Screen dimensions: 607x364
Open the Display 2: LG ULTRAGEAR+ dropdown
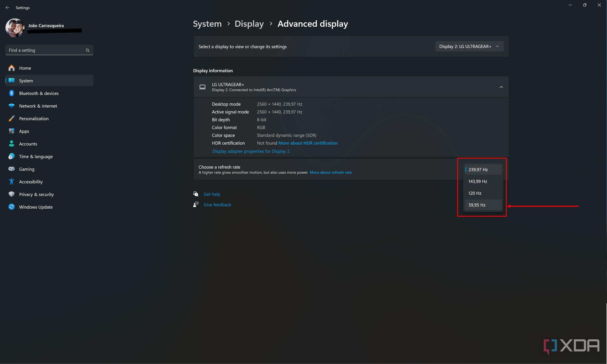tap(469, 46)
